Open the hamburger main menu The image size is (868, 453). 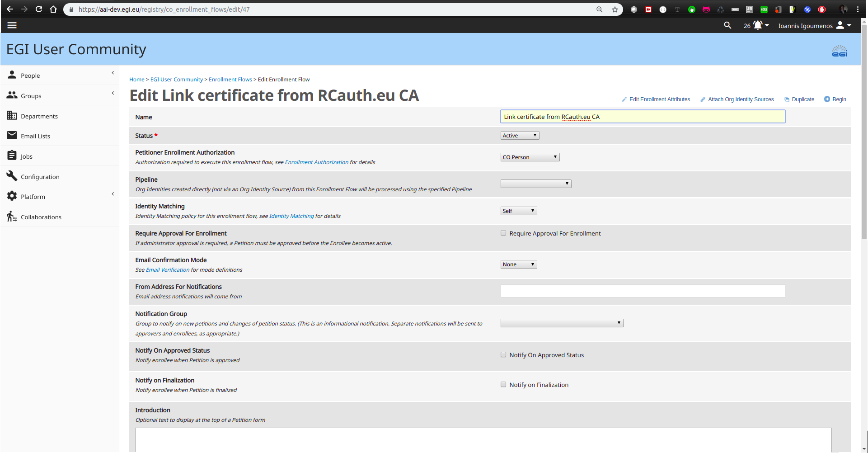[12, 25]
